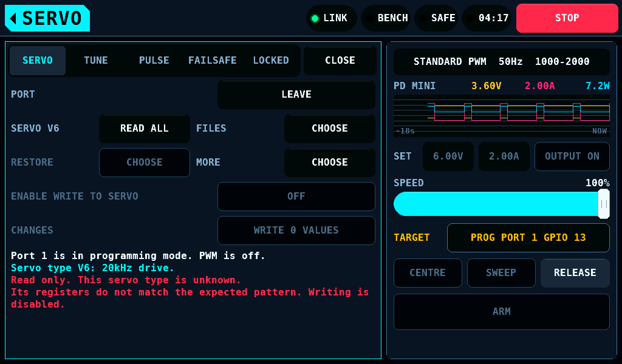Open the TUNE tab
The width and height of the screenshot is (622, 364).
coord(96,61)
